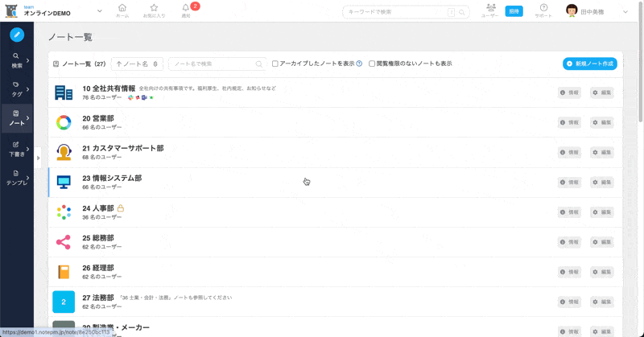The width and height of the screenshot is (644, 337).
Task: Open the notifications bell icon
Action: tap(186, 9)
